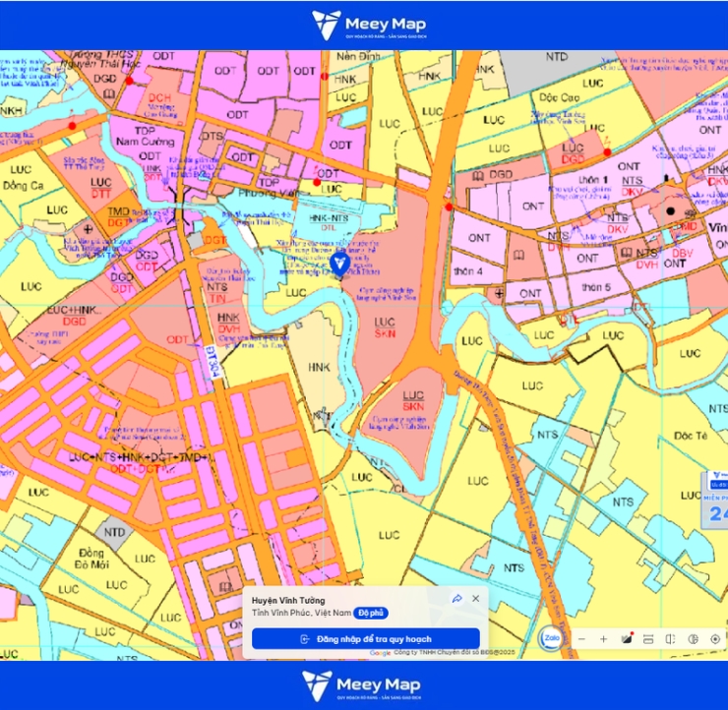Screen dimensions: 728x710
Task: Click the Công ty TNHH Chuyển đổi số copyright text
Action: [455, 652]
